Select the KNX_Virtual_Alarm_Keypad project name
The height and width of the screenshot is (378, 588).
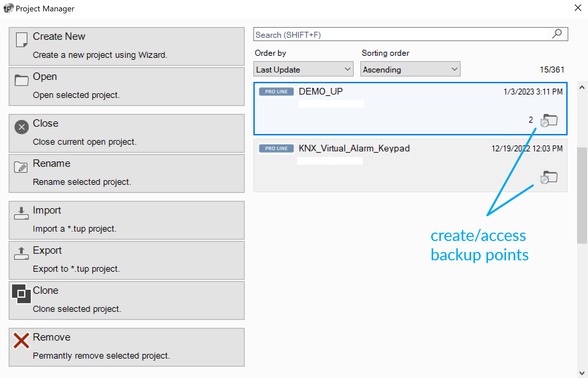(x=354, y=148)
